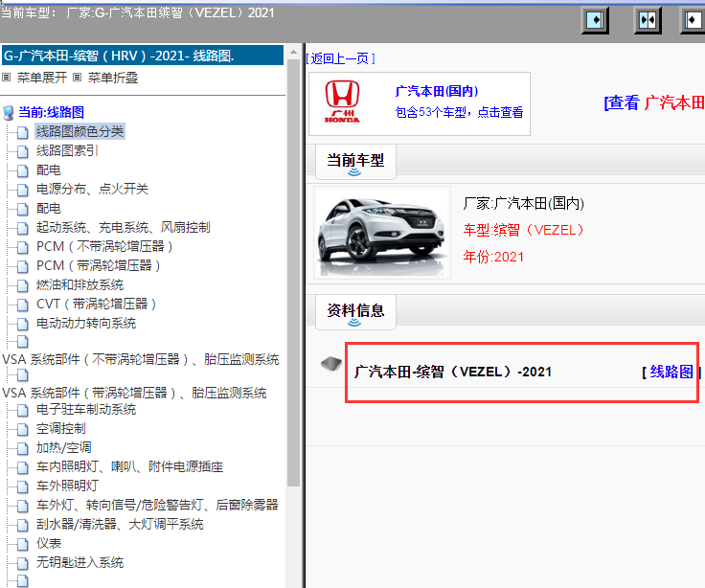Open 电子驻车制动系统 tree item

[86, 410]
